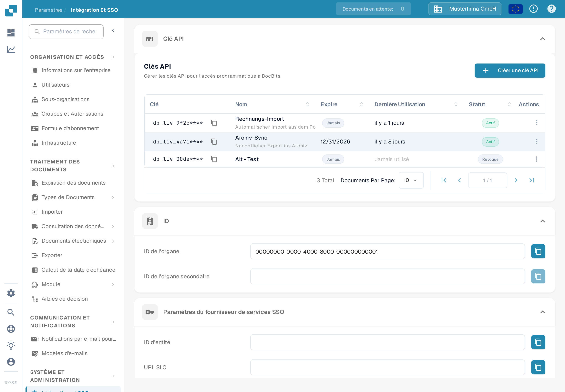Viewport: 565px width, 392px height.
Task: Collapse the SSO provider parameters section
Action: pyautogui.click(x=542, y=312)
